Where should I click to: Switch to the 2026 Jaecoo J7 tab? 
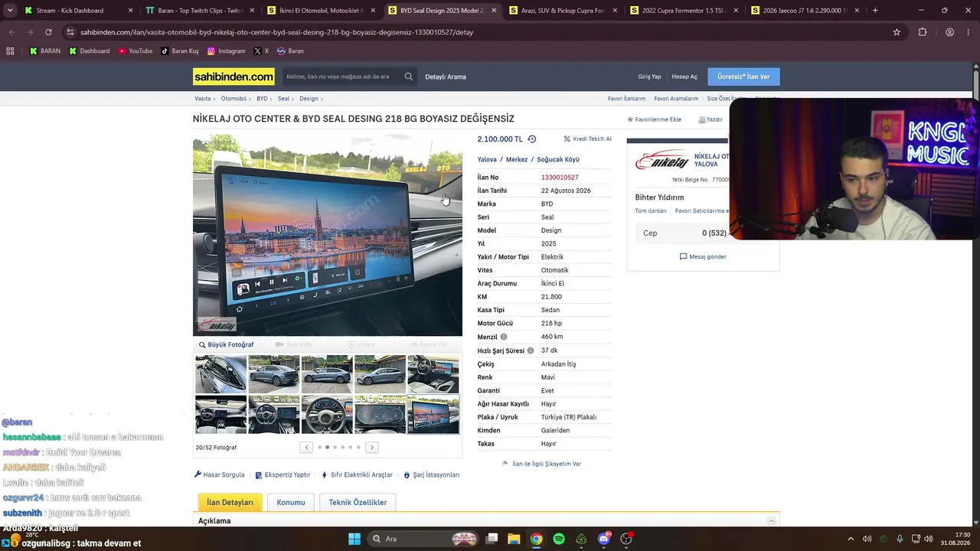(x=805, y=11)
